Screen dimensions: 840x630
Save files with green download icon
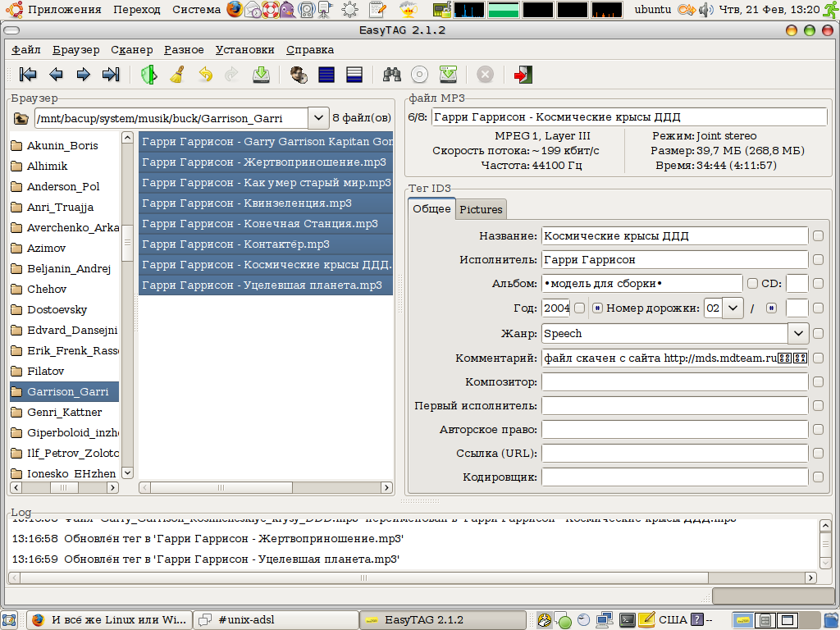tap(261, 75)
